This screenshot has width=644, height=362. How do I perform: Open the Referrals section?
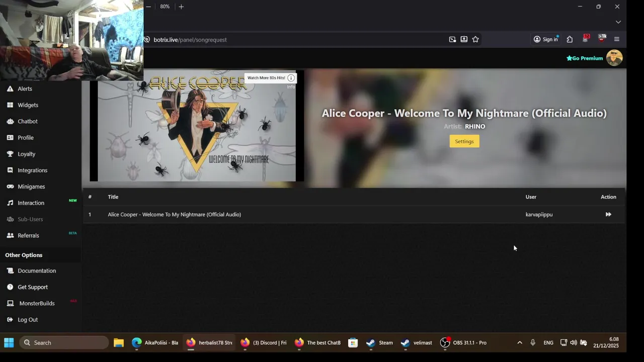click(x=28, y=235)
